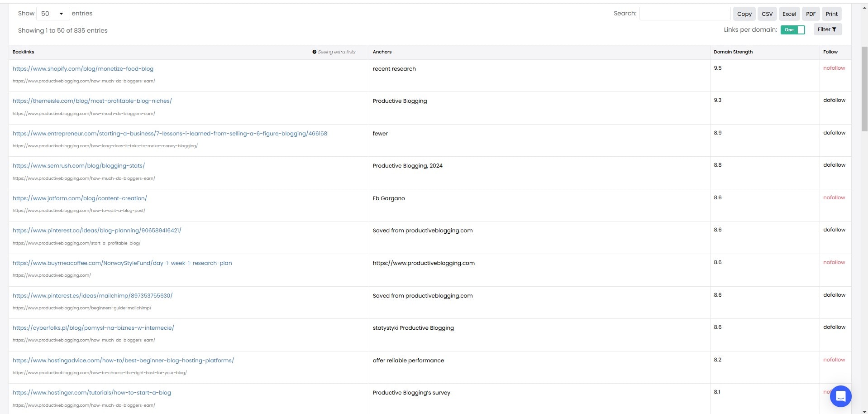Download the report as PDF

(x=810, y=14)
